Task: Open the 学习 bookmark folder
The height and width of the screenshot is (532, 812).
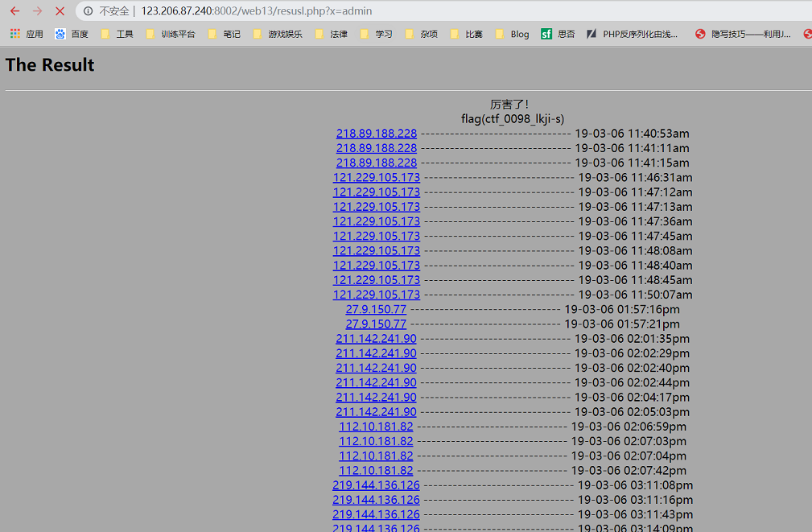Action: [x=377, y=34]
